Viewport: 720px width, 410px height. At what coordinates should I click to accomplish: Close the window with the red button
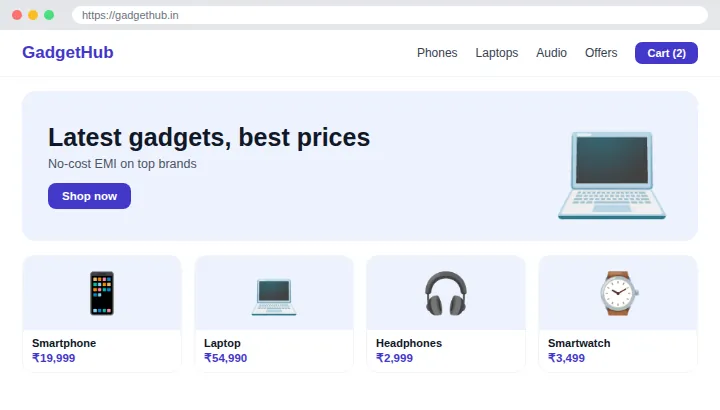tap(17, 15)
